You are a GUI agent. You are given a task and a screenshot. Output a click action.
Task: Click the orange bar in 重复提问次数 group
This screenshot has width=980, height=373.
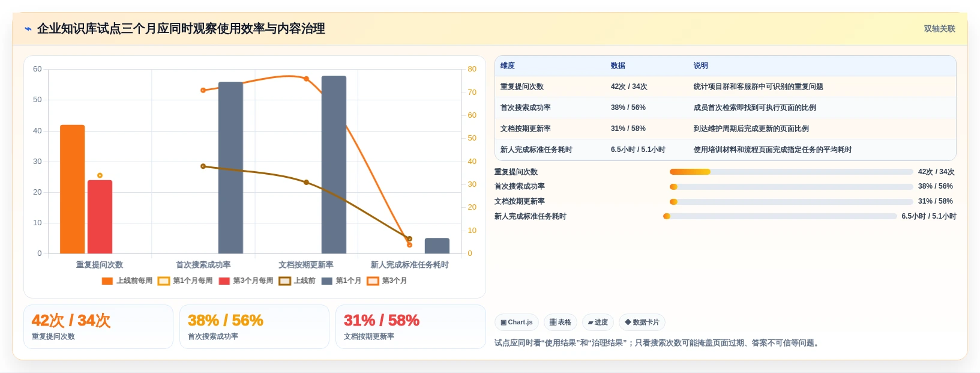pos(72,189)
